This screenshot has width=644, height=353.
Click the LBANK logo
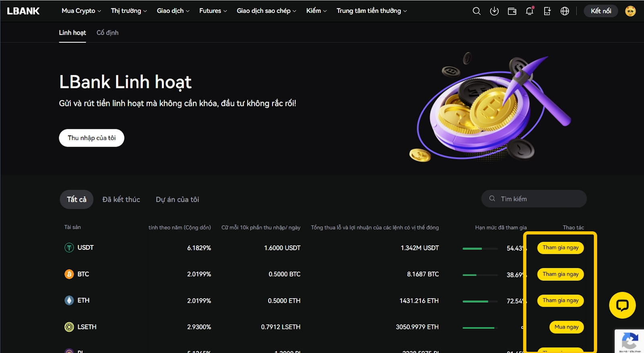pyautogui.click(x=23, y=11)
